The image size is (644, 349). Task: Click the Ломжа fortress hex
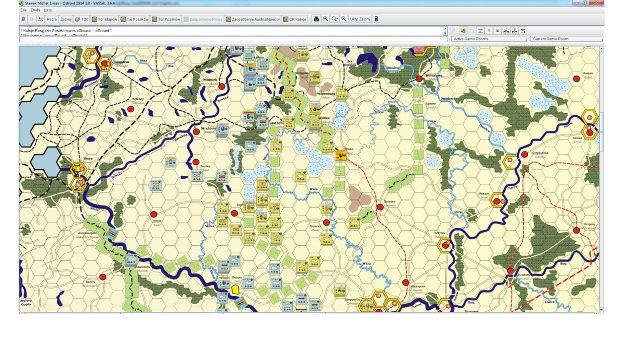(589, 131)
